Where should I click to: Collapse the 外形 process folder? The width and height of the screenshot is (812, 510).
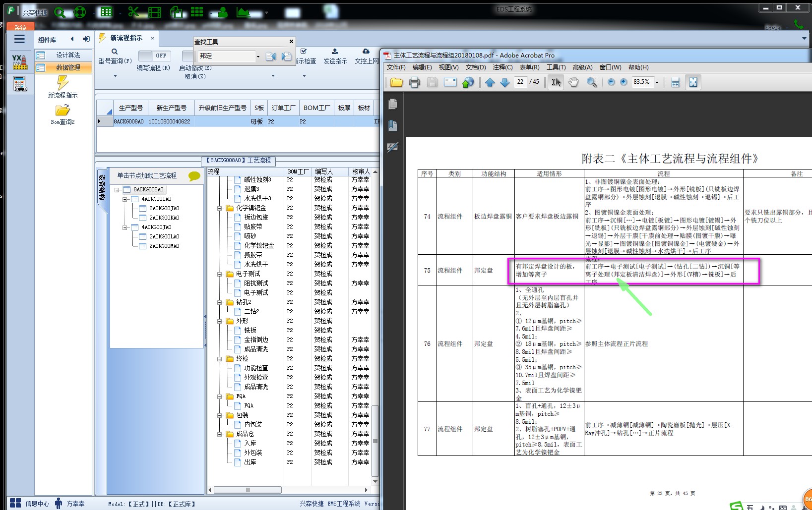click(x=220, y=321)
